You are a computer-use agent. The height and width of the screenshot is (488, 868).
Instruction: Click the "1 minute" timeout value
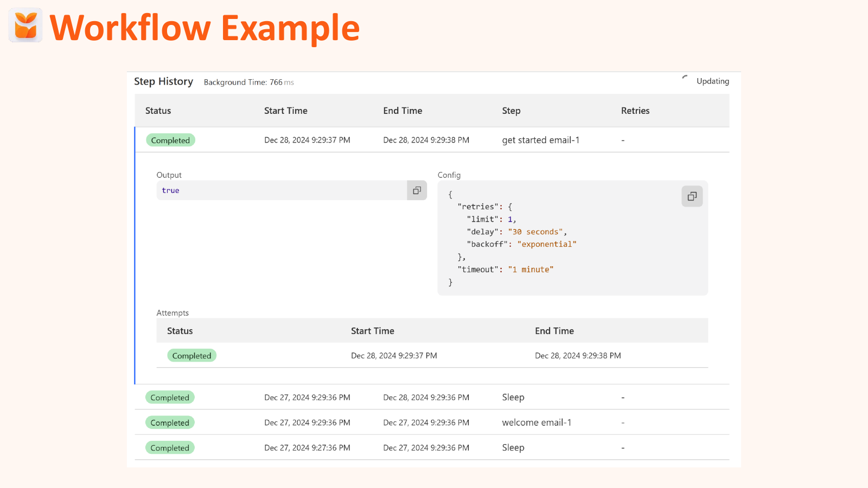pyautogui.click(x=531, y=269)
